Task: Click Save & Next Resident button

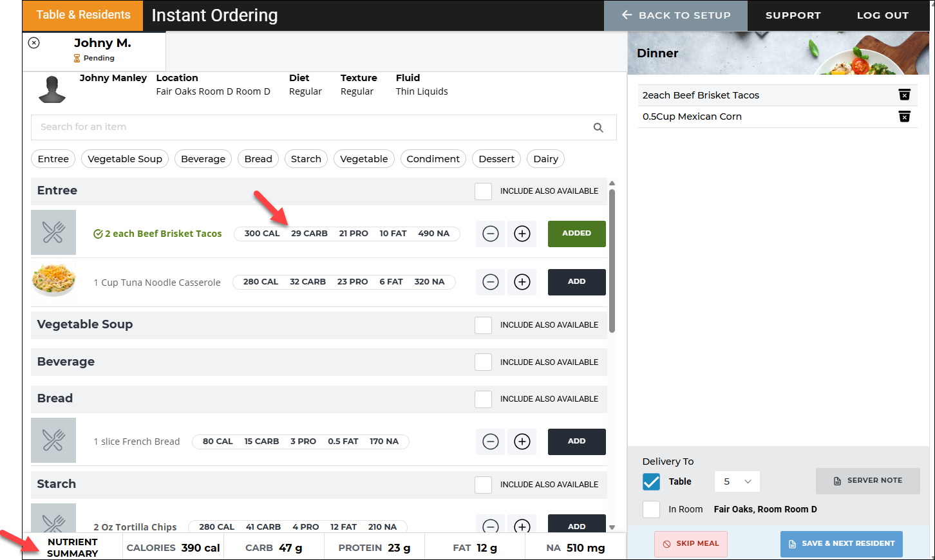Action: (841, 544)
